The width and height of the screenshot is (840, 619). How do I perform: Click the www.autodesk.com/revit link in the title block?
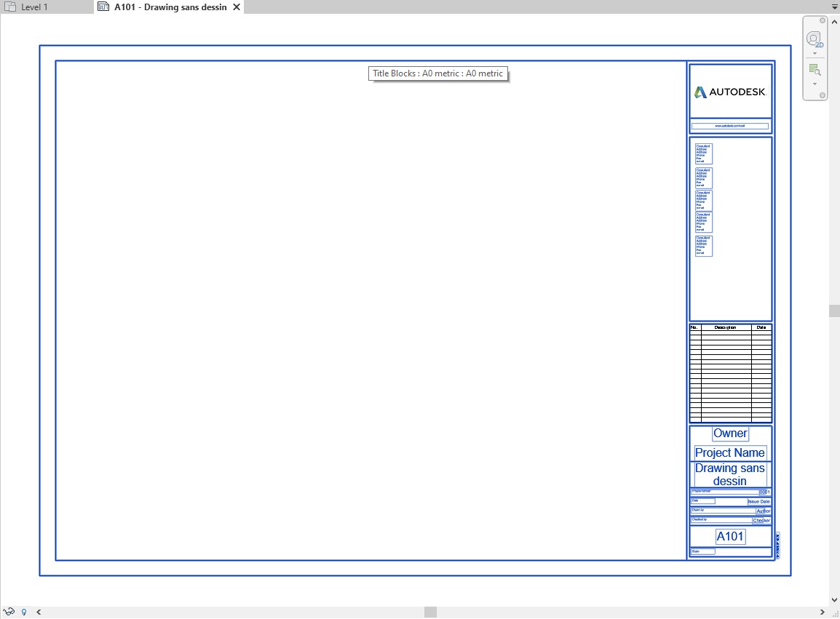(730, 126)
